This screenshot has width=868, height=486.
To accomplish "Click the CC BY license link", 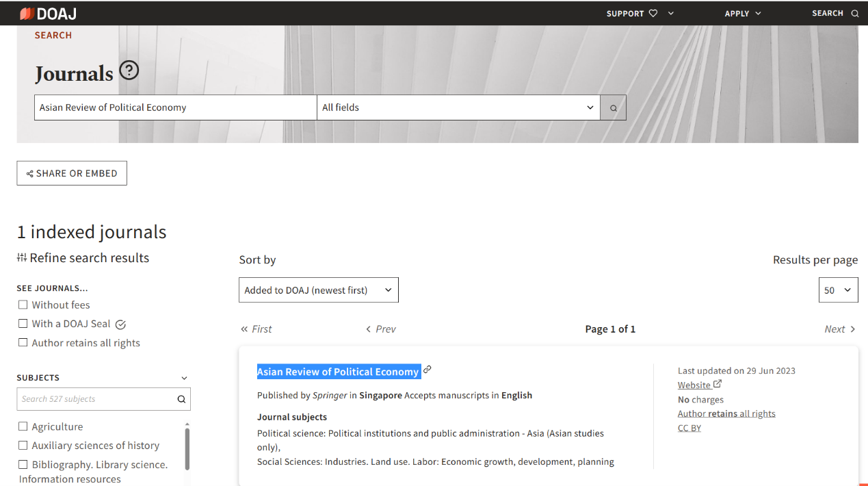I will coord(689,428).
